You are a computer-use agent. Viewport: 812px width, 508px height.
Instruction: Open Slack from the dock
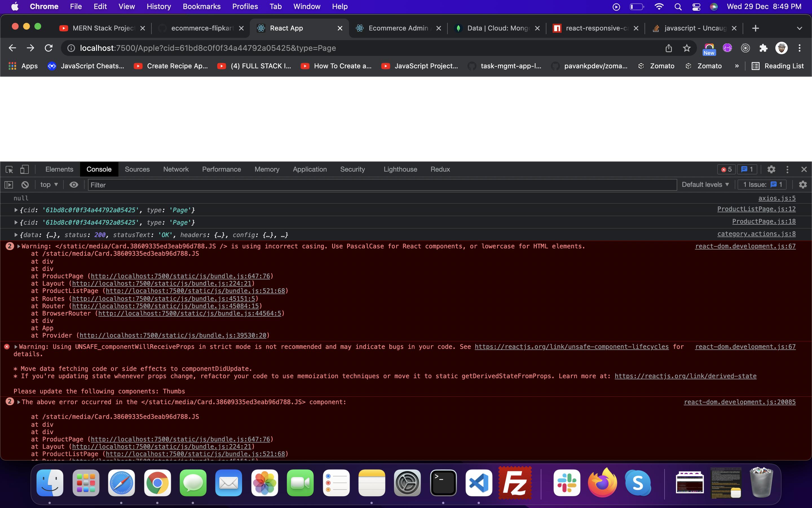coord(567,483)
